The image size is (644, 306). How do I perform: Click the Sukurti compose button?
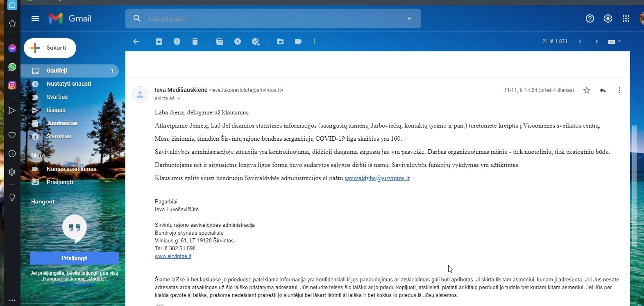pos(50,48)
